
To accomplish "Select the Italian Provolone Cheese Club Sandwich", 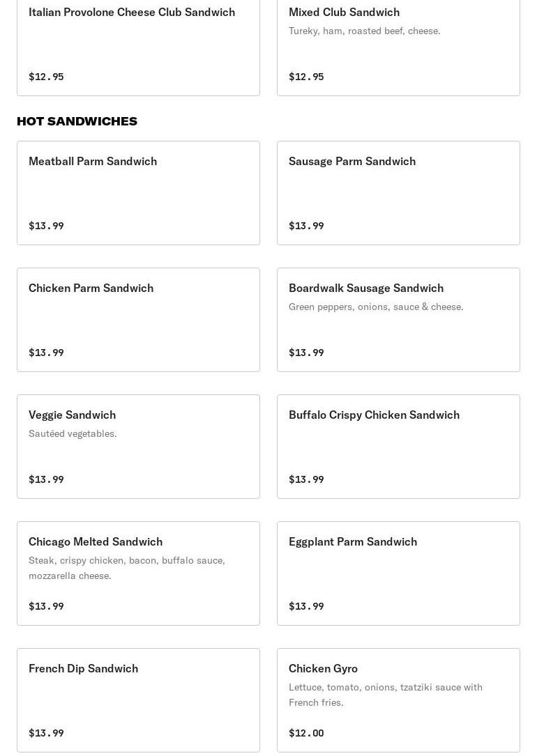I will 132,13.
